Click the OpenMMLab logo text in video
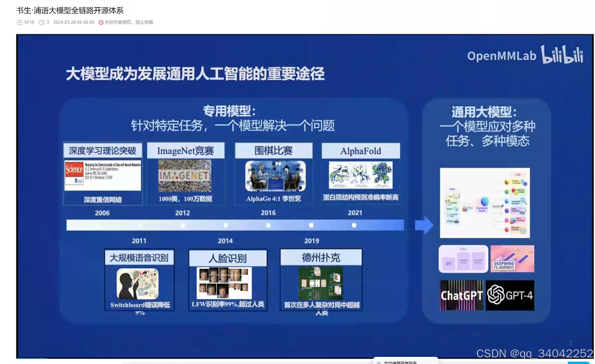Viewport: 595px width, 364px height. coord(502,56)
